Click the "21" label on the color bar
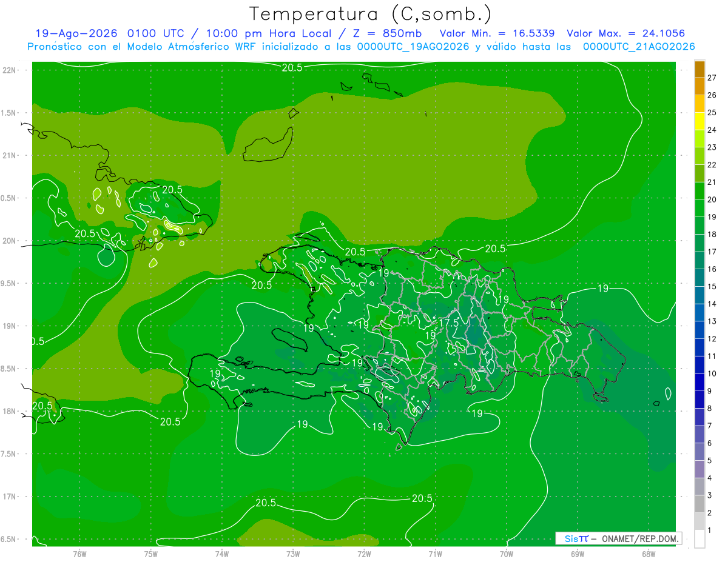Image resolution: width=728 pixels, height=562 pixels. (x=712, y=182)
